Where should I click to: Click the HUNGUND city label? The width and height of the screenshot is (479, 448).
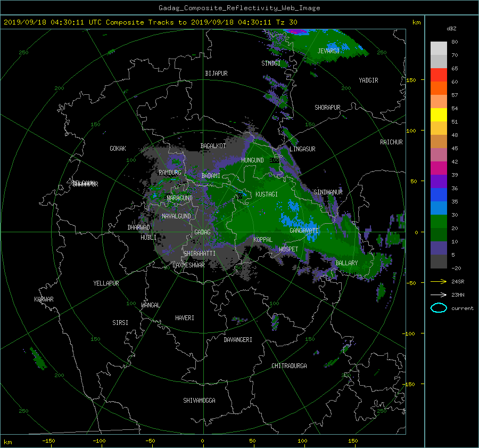pyautogui.click(x=252, y=160)
